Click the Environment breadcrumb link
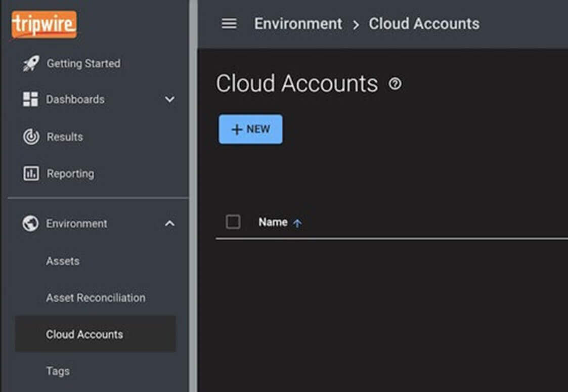Screen dimensions: 568x392 point(298,24)
